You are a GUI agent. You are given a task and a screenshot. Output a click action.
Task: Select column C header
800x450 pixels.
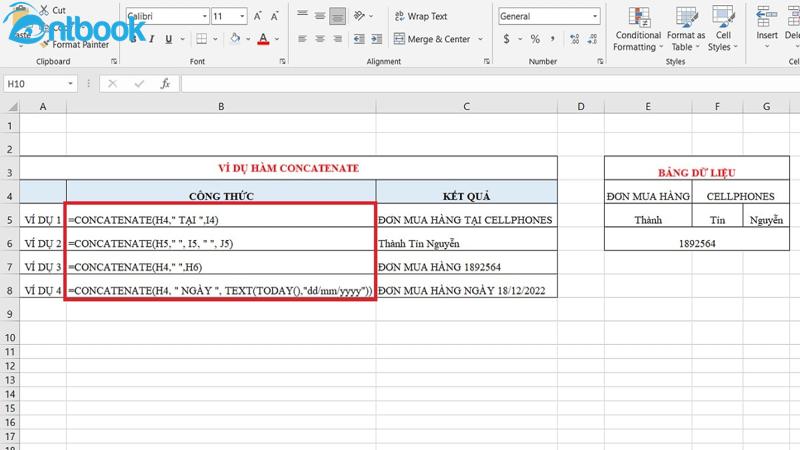click(x=466, y=107)
